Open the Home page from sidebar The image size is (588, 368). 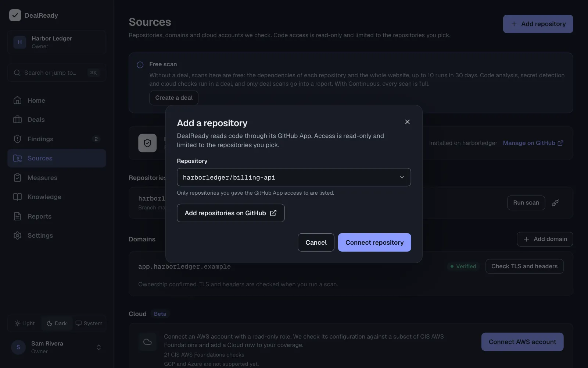[57, 100]
